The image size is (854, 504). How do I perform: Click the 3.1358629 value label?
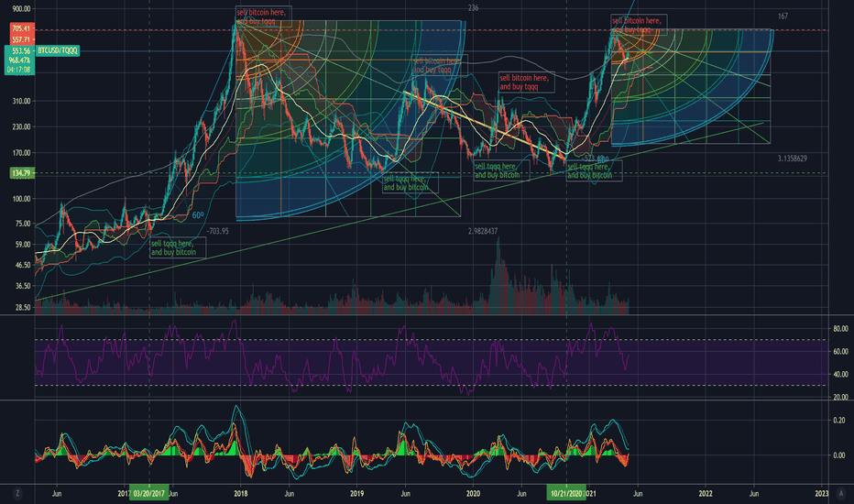pyautogui.click(x=793, y=159)
